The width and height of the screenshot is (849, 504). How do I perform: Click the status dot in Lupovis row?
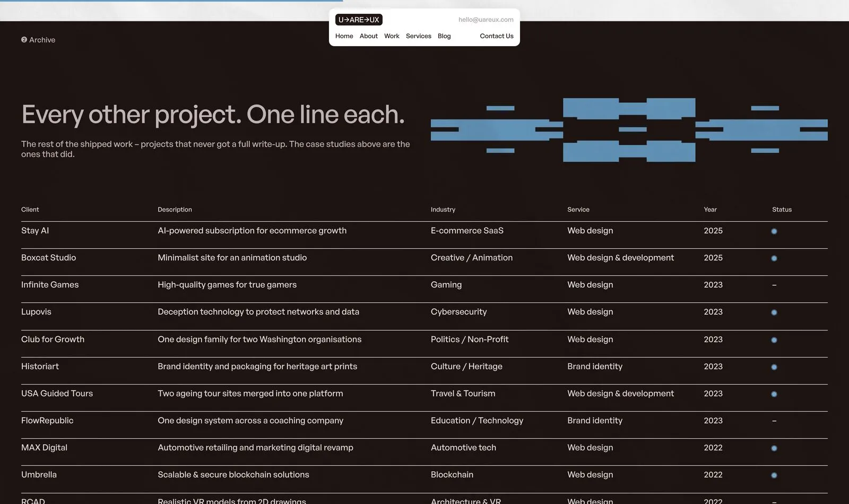(x=774, y=312)
